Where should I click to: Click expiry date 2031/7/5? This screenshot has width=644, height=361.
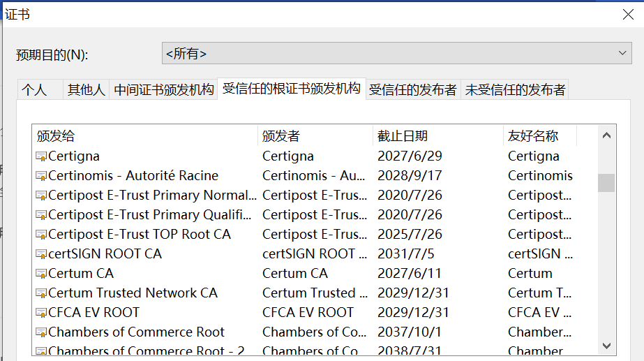tap(406, 253)
